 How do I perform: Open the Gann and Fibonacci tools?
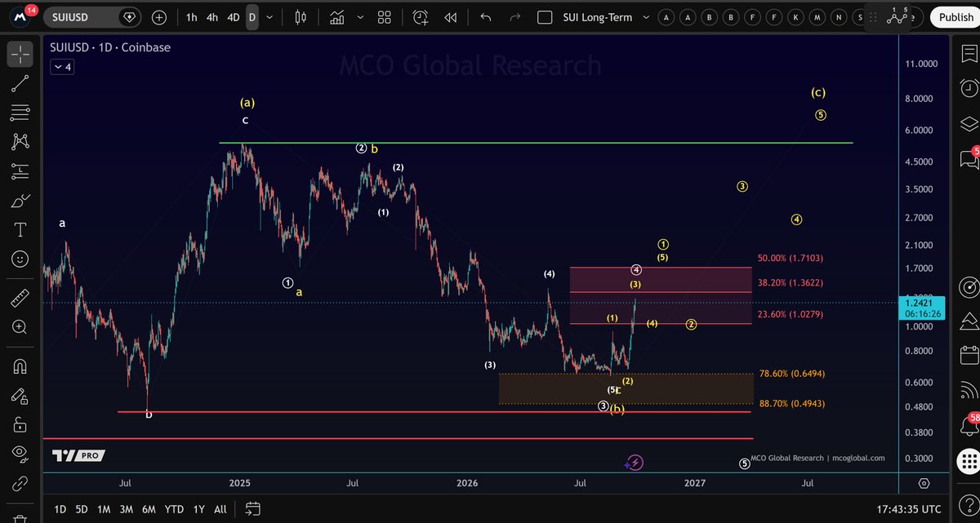(x=20, y=113)
